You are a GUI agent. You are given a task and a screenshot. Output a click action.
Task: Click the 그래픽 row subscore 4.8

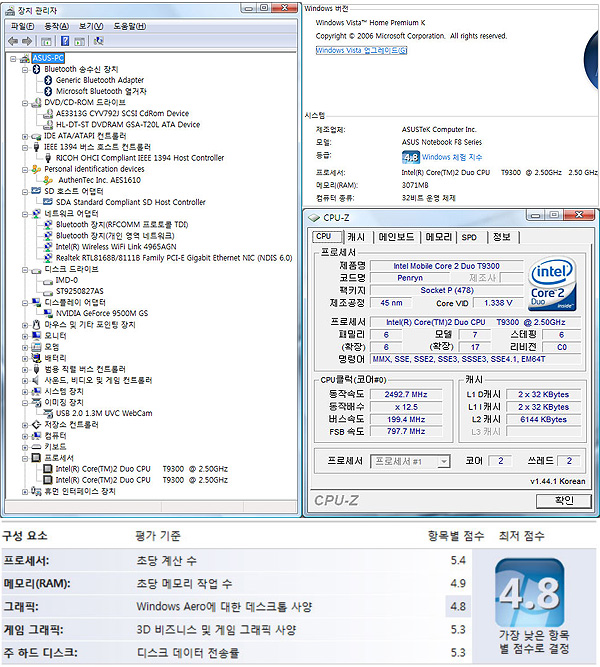click(458, 606)
